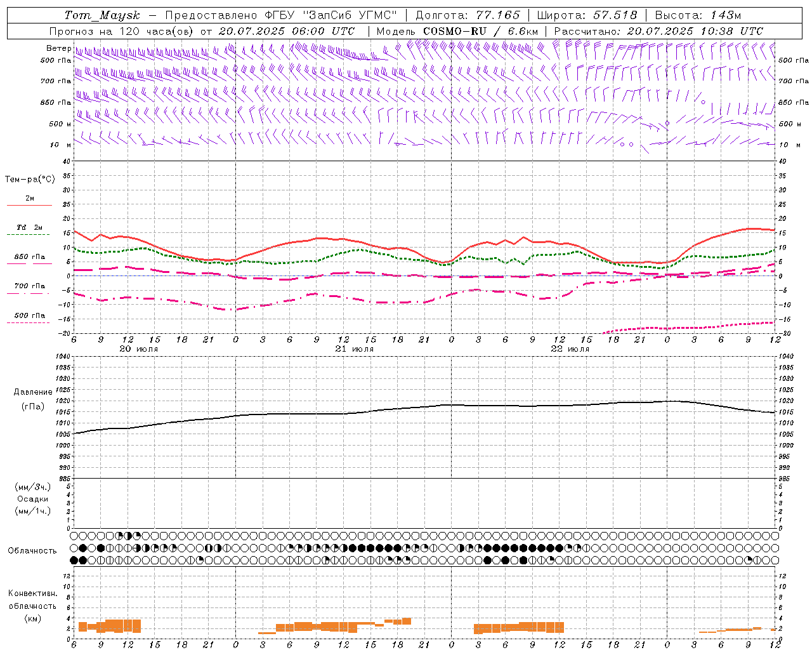Click the left '700 гПа' wind level label
This screenshot has width=812, height=650.
56,81
